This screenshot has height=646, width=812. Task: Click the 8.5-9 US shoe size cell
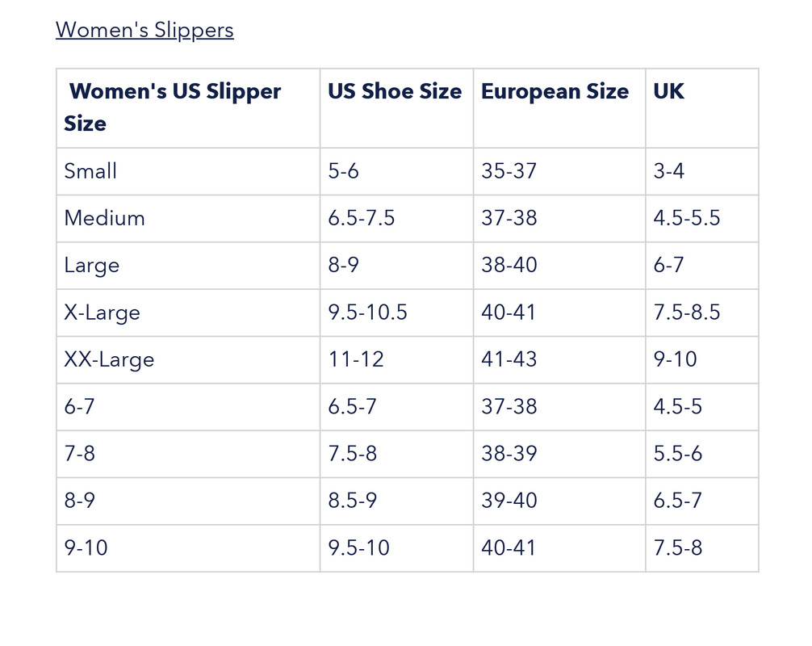coord(352,501)
